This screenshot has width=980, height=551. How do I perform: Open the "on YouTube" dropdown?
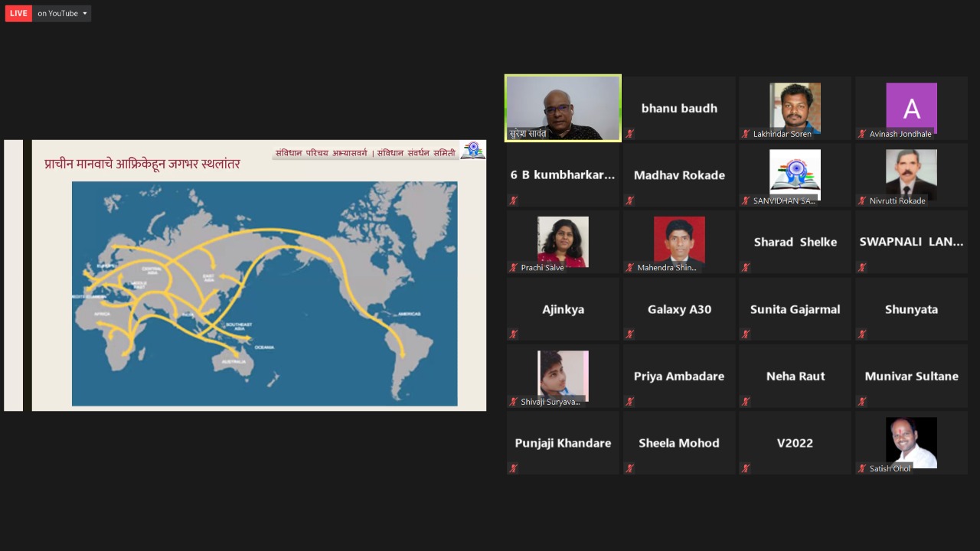(62, 13)
